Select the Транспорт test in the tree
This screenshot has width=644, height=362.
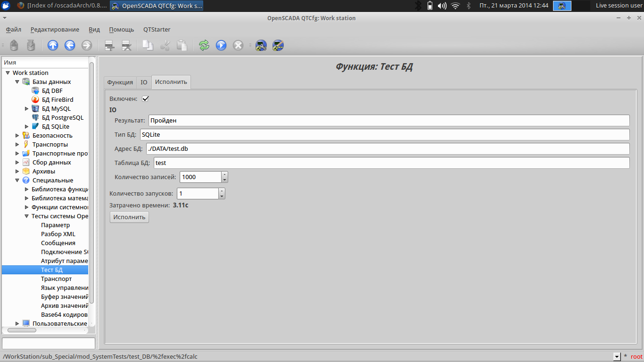[x=56, y=279]
